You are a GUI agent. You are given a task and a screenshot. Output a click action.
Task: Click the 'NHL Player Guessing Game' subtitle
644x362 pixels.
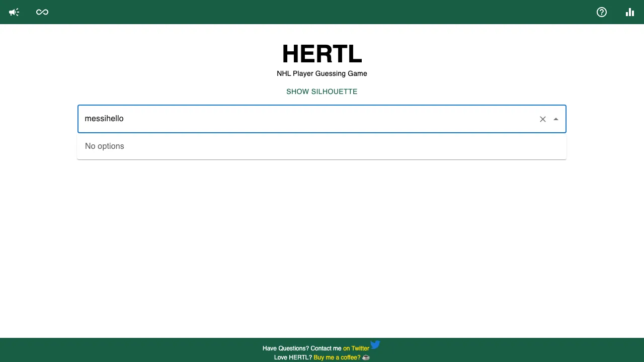pos(322,73)
